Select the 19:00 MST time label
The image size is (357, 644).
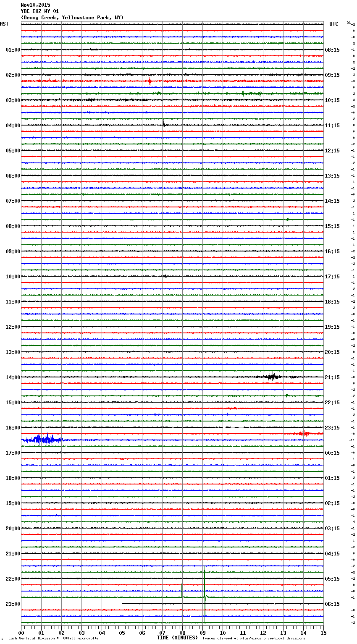click(13, 503)
